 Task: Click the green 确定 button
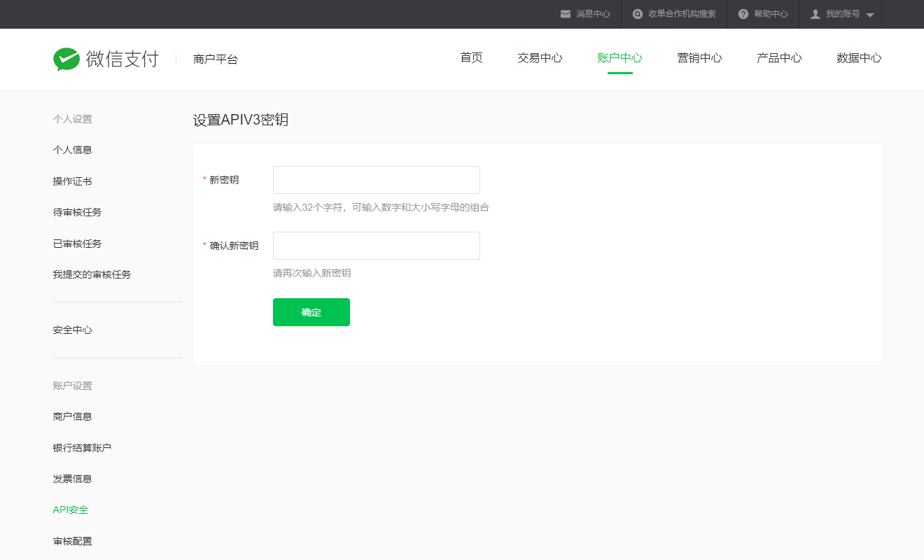click(311, 312)
